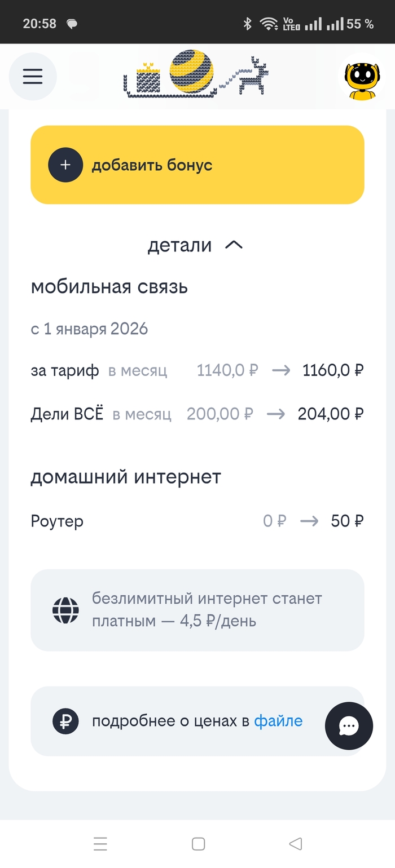Tap the knitted reindeer decoration
Viewport: 395px width, 868px height.
coord(252,76)
